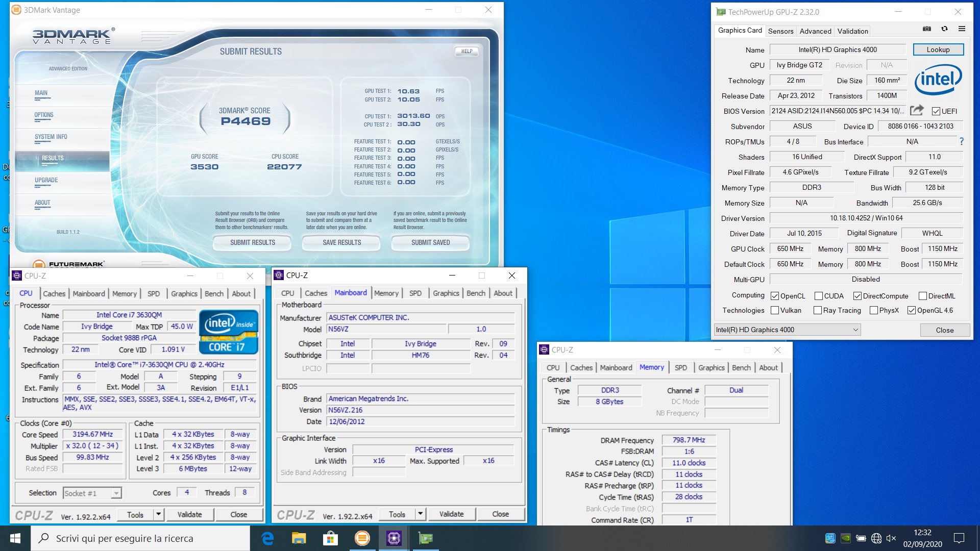980x551 pixels.
Task: Open the Caches tab in CPU-Z CPU window
Action: (54, 293)
